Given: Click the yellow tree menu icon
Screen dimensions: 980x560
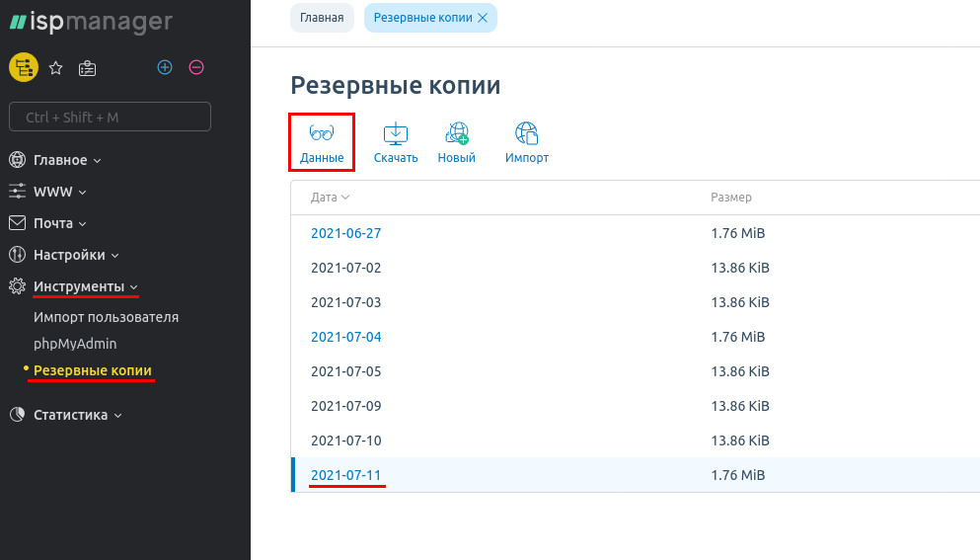Looking at the screenshot, I should (23, 67).
